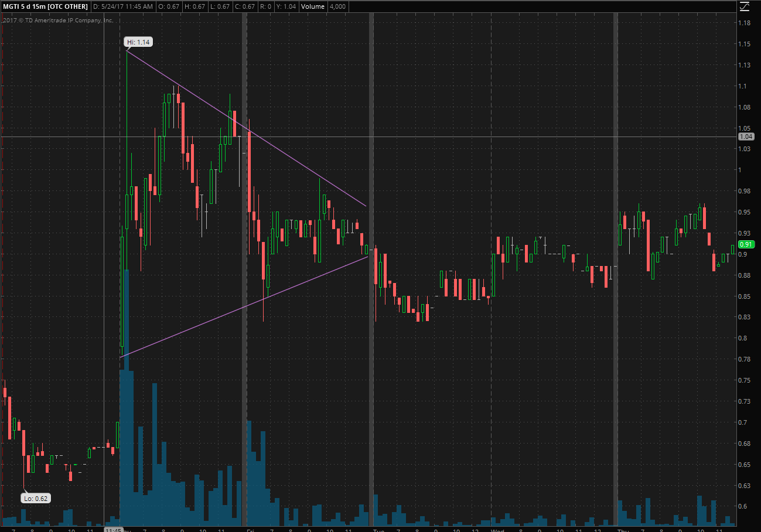This screenshot has height=532, width=761.
Task: Click the 0.85 price axis label
Action: pyautogui.click(x=745, y=296)
